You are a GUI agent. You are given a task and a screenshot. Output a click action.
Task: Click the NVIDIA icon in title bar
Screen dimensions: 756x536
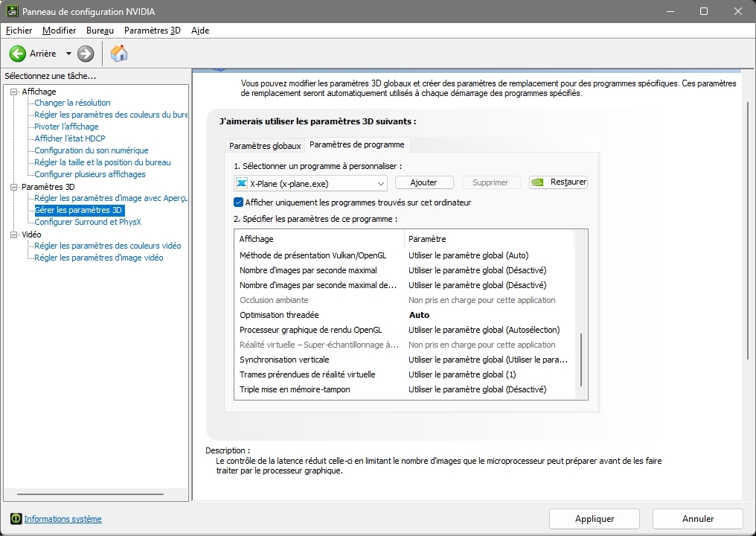tap(12, 11)
